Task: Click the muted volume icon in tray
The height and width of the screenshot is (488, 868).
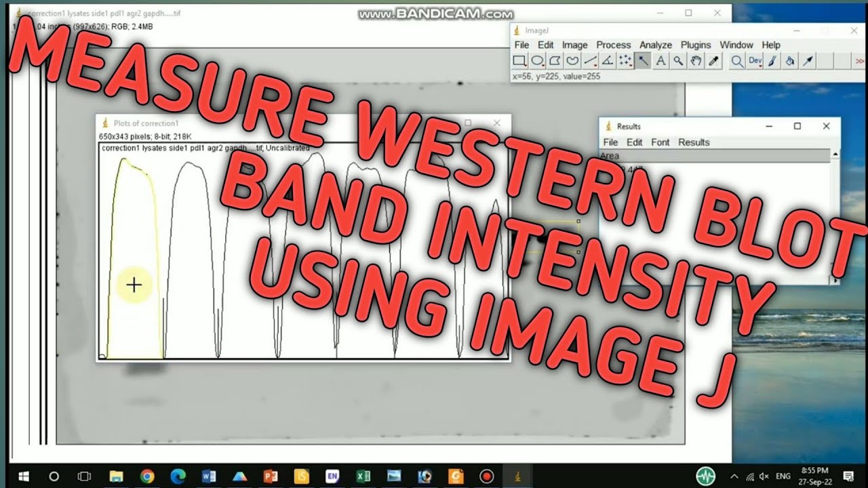Action: pyautogui.click(x=764, y=476)
